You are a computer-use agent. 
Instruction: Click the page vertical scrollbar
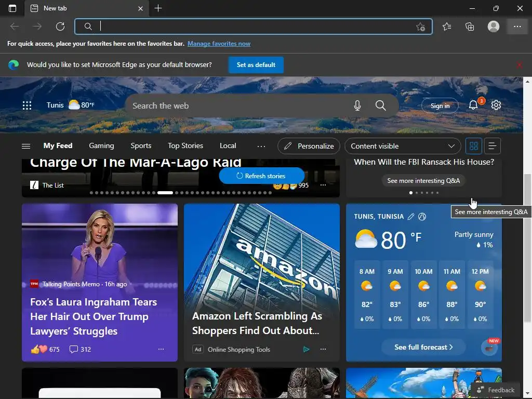click(x=527, y=248)
